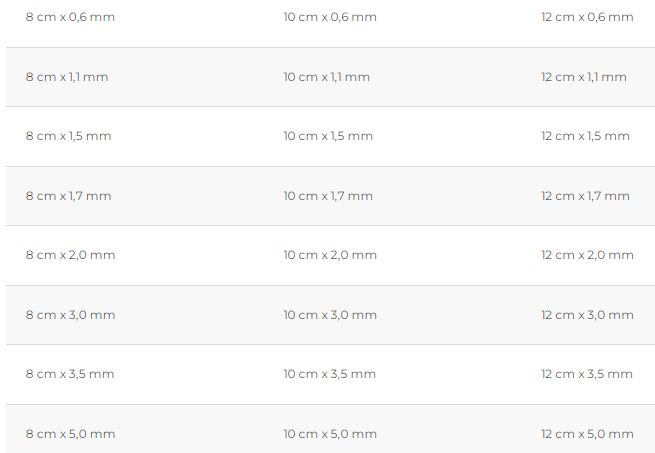Click the 10 cm x 1,7 mm entry
This screenshot has height=453, width=655.
click(327, 196)
